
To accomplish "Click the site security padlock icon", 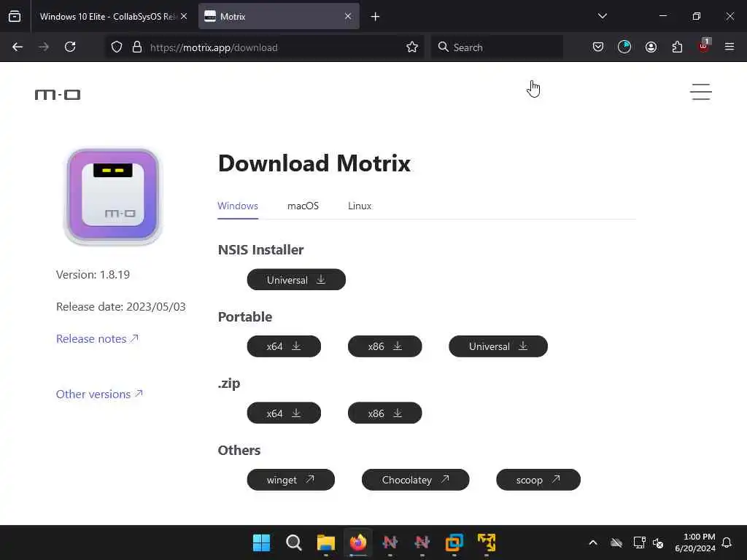I will coord(137,47).
